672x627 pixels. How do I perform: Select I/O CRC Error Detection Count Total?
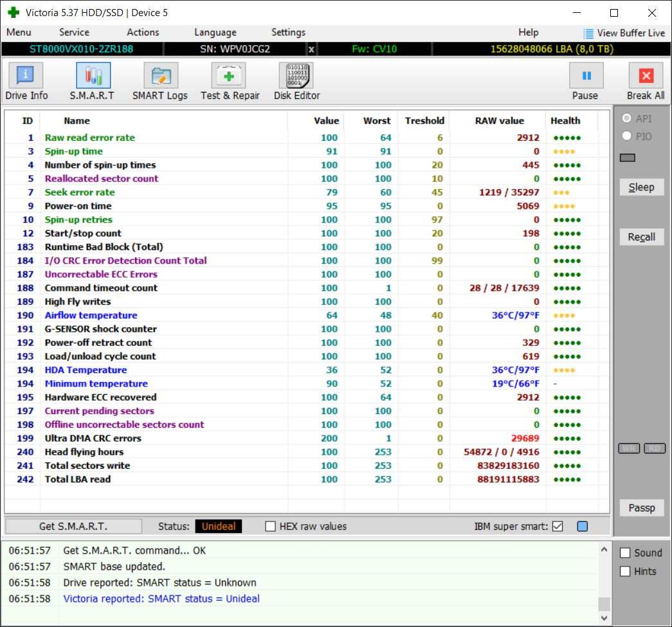[307, 260]
